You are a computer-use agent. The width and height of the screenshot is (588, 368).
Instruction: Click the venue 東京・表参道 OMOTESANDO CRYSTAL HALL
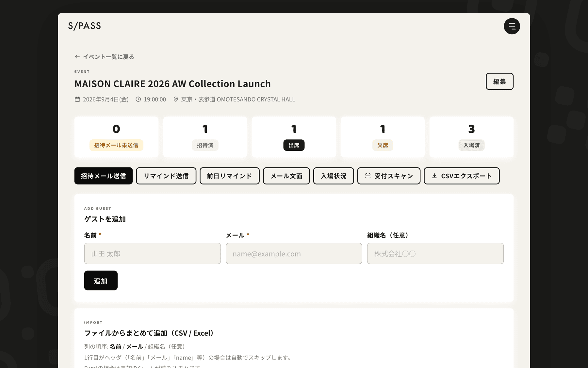pyautogui.click(x=238, y=99)
